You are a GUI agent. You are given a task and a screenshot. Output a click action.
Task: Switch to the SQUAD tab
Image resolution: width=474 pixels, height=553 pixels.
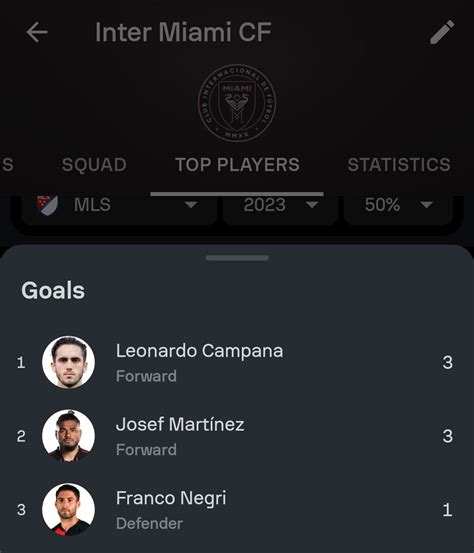pyautogui.click(x=94, y=165)
